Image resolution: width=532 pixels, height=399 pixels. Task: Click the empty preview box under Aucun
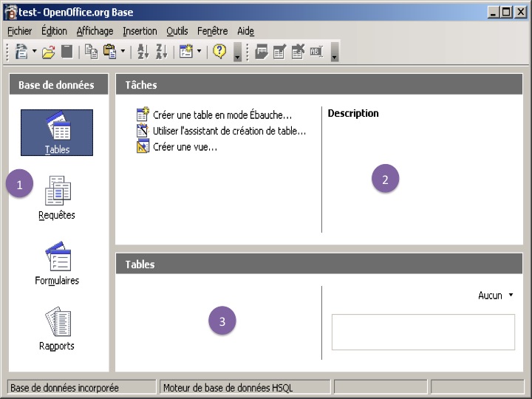[423, 332]
